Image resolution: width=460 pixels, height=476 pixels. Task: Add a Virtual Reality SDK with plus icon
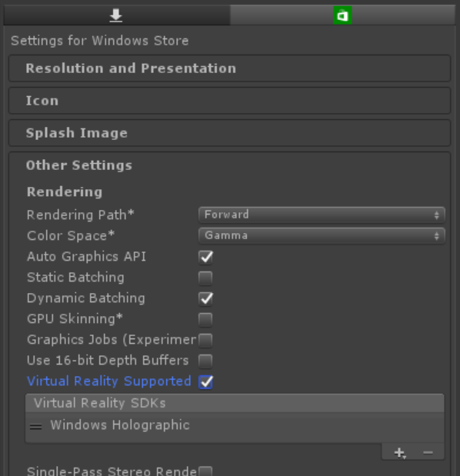pyautogui.click(x=399, y=453)
